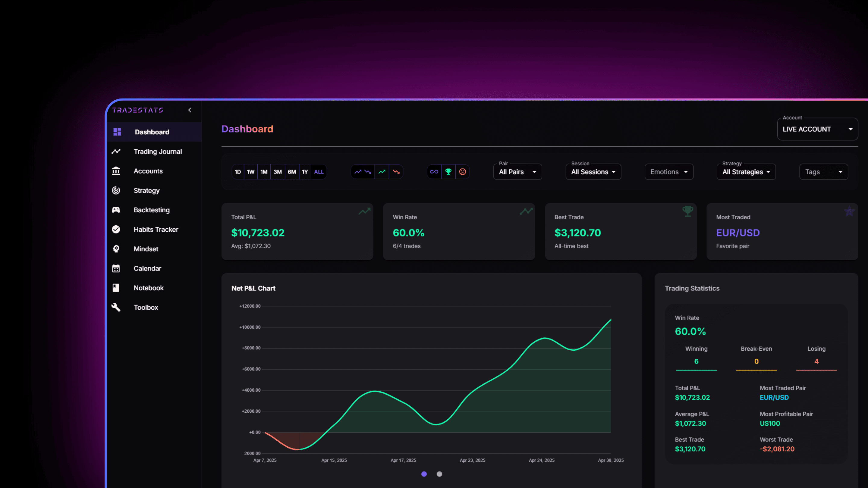This screenshot has height=488, width=868.
Task: Filter to long trades with up-trend icon
Action: click(x=382, y=172)
